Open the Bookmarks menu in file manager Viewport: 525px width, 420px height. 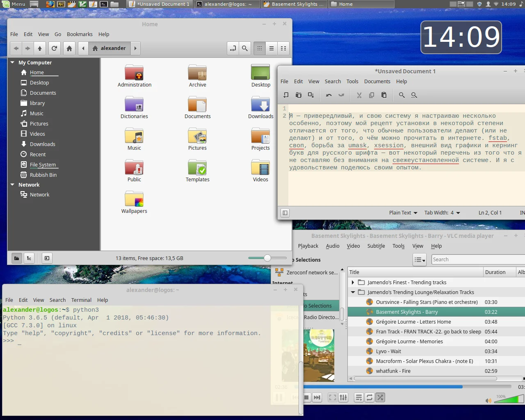[80, 34]
